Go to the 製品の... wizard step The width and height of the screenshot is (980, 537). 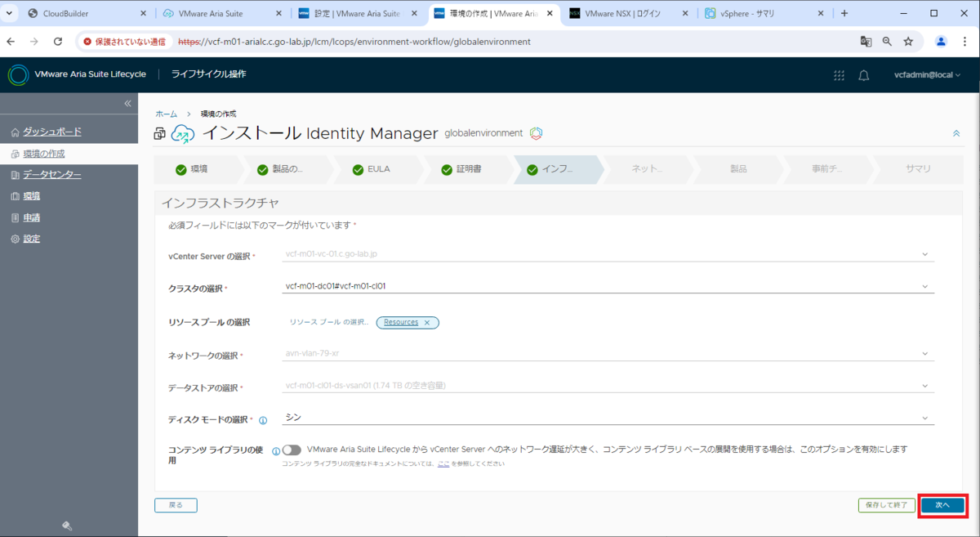(x=287, y=170)
